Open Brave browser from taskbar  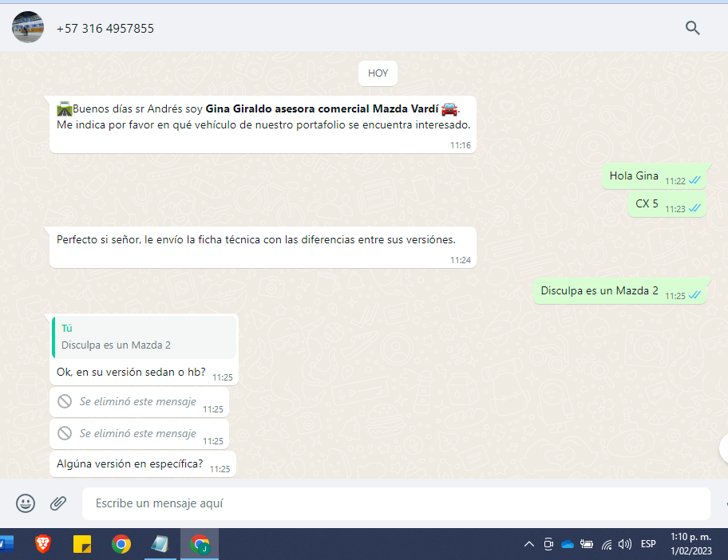coord(43,544)
